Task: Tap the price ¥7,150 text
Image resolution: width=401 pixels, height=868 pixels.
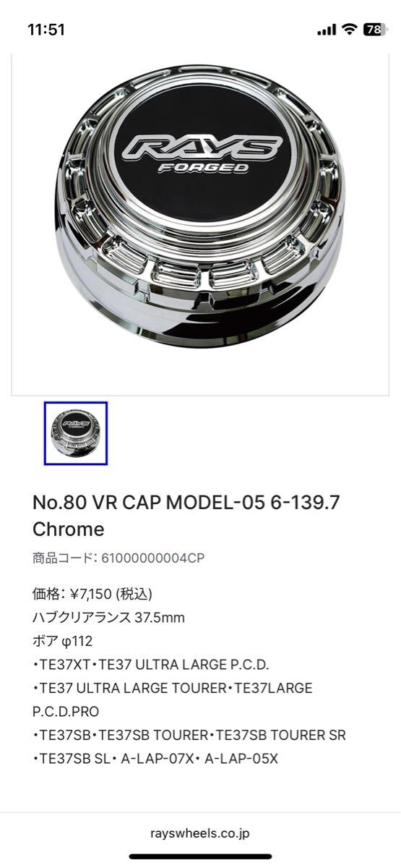Action: (x=92, y=594)
